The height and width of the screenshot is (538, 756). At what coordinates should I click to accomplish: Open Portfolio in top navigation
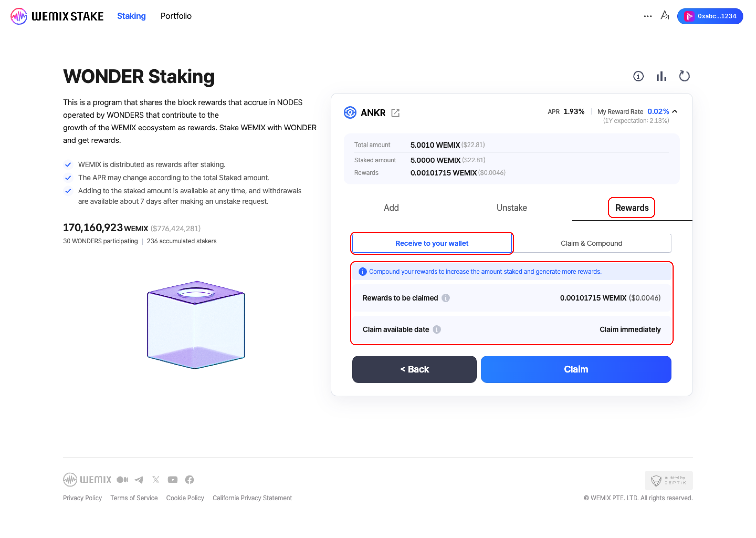176,16
